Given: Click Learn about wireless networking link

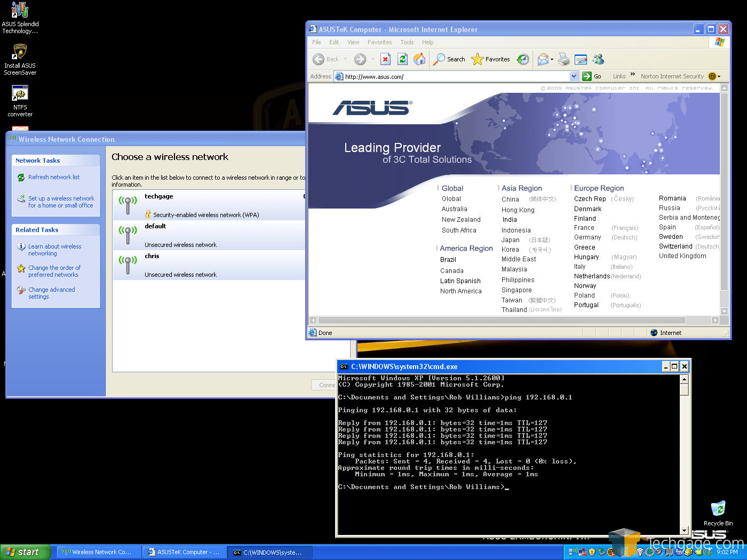Looking at the screenshot, I should point(55,250).
